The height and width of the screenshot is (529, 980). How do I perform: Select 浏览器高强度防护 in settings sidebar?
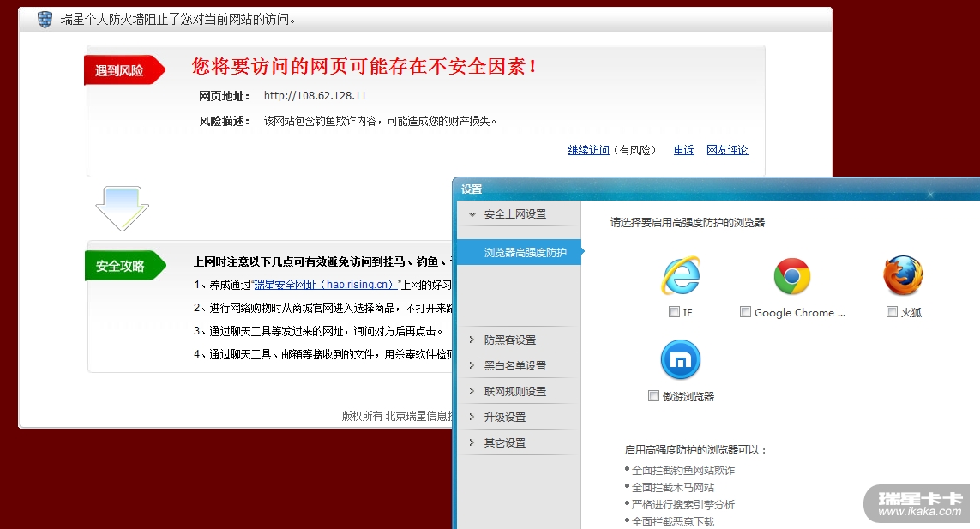coord(520,252)
